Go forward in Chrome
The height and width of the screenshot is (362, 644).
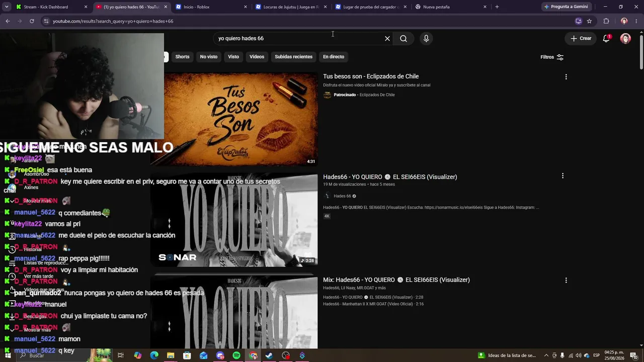point(20,21)
